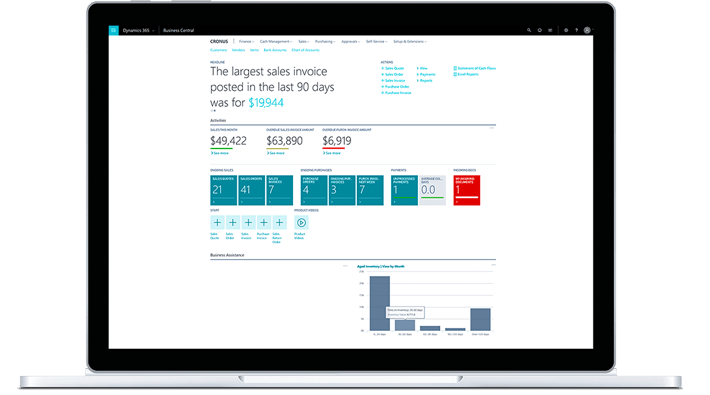
Task: Click the plus tile for Purchase Invoice under Start
Action: click(264, 222)
